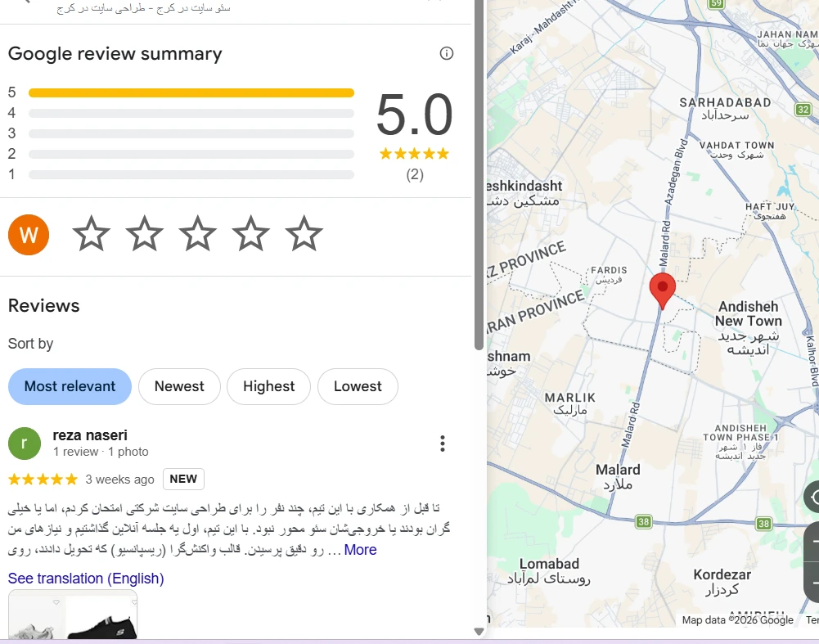
Task: Click the route 38 shield near Malard
Action: point(643,521)
